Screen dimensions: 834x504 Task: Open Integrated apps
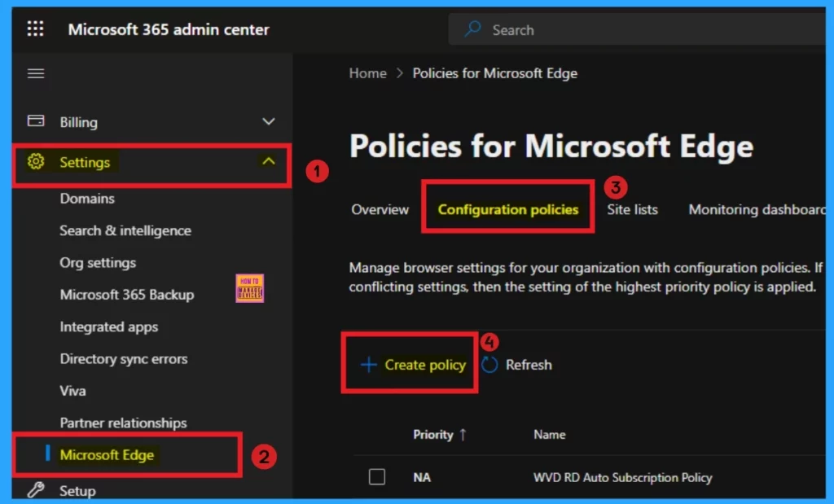tap(109, 327)
